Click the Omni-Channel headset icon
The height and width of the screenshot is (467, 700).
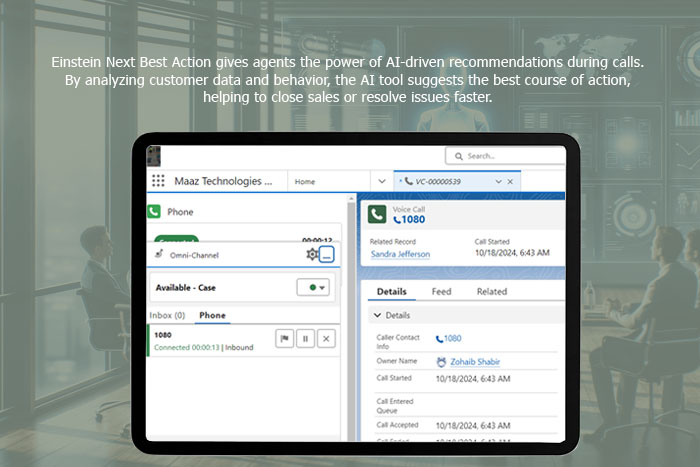[158, 254]
